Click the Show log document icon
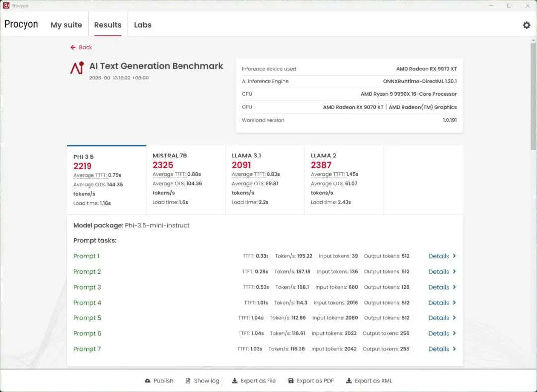 [188, 381]
